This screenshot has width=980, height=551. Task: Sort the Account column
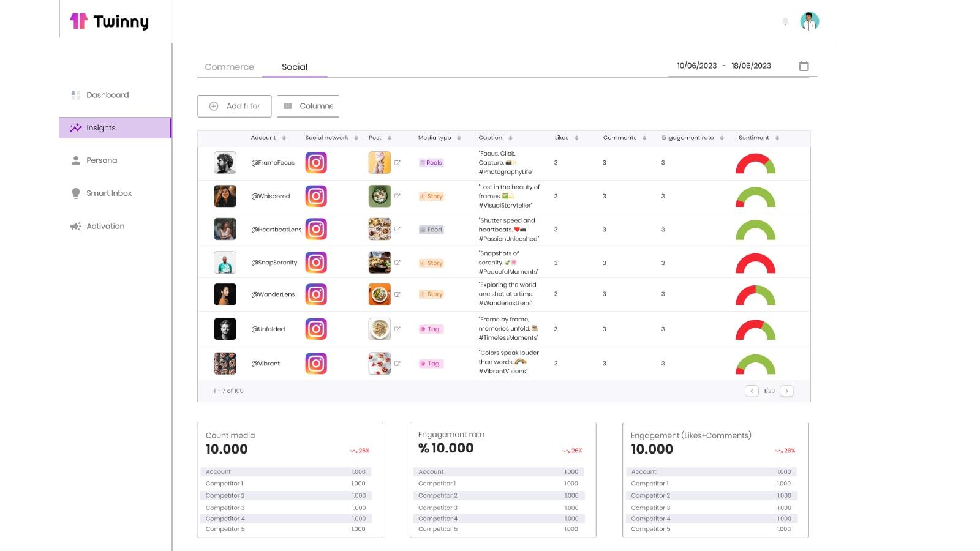click(x=285, y=138)
